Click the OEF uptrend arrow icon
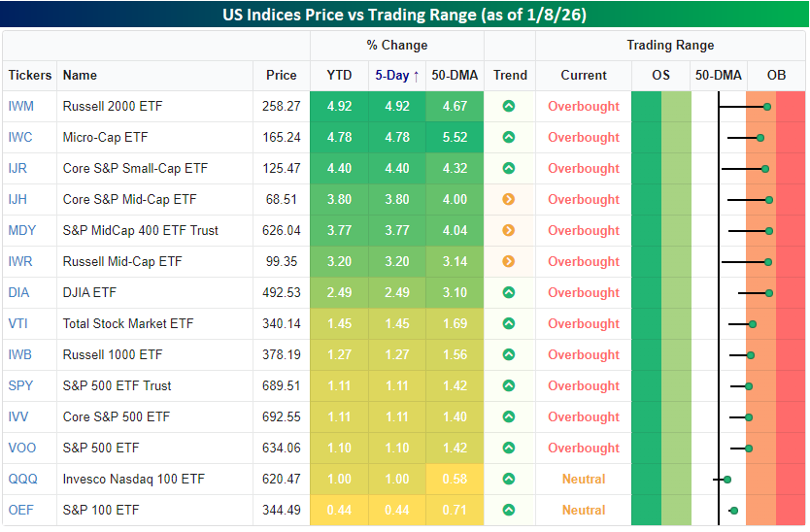Screen dimensions: 810x532 pyautogui.click(x=508, y=511)
